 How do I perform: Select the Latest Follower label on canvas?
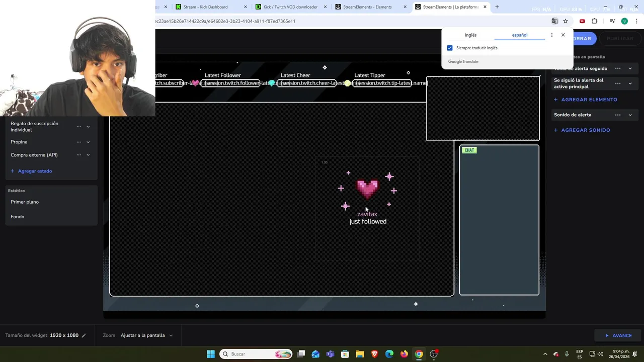point(223,75)
